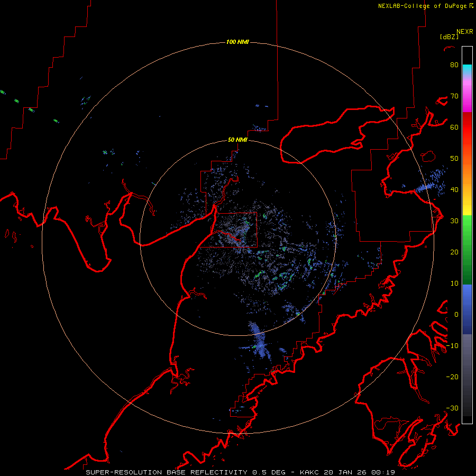The height and width of the screenshot is (476, 476).
Task: Click the -10 dBZ scale label
Action: click(x=452, y=346)
